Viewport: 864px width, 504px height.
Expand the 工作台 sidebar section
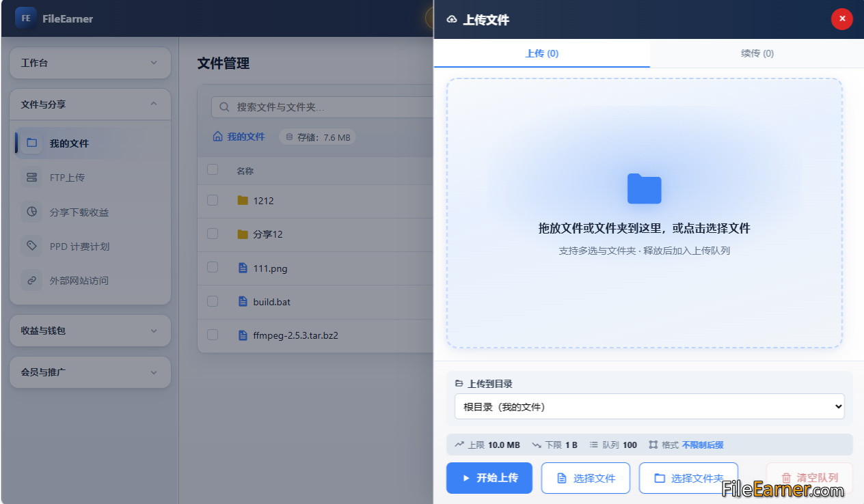click(x=90, y=63)
